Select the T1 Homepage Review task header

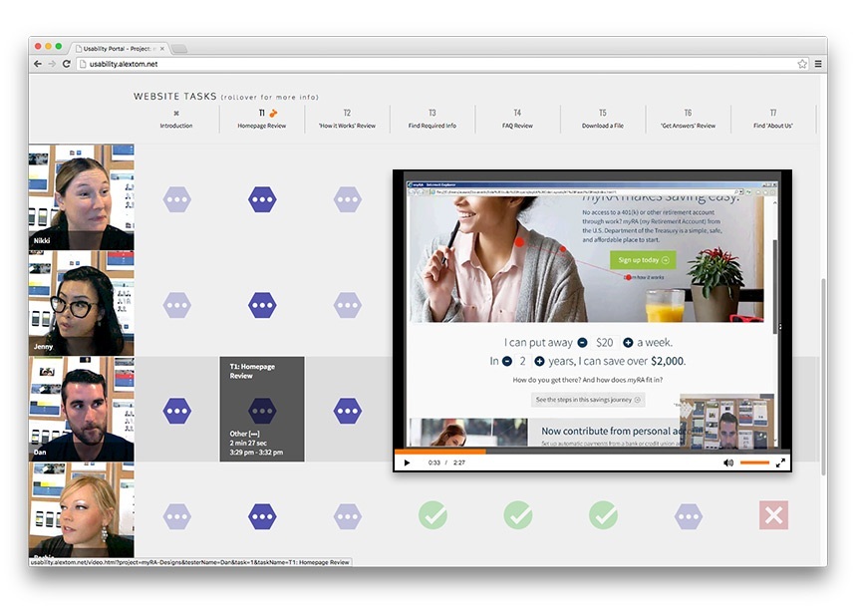262,119
